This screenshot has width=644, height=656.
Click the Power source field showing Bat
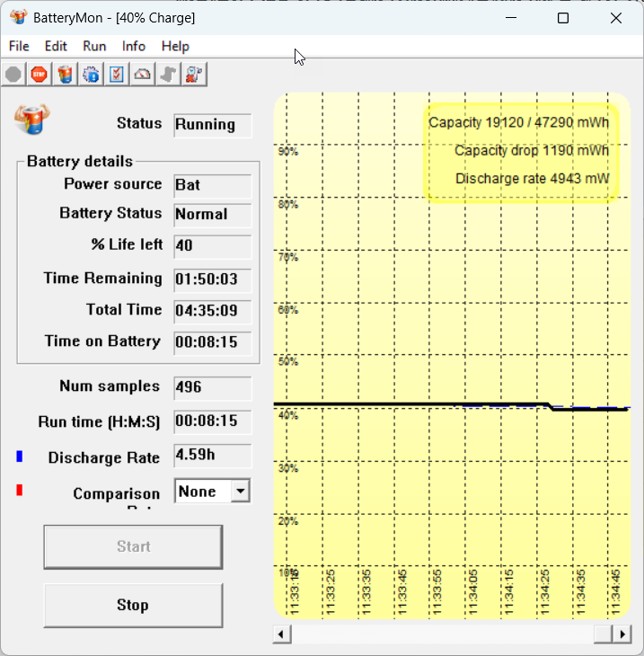tap(213, 185)
